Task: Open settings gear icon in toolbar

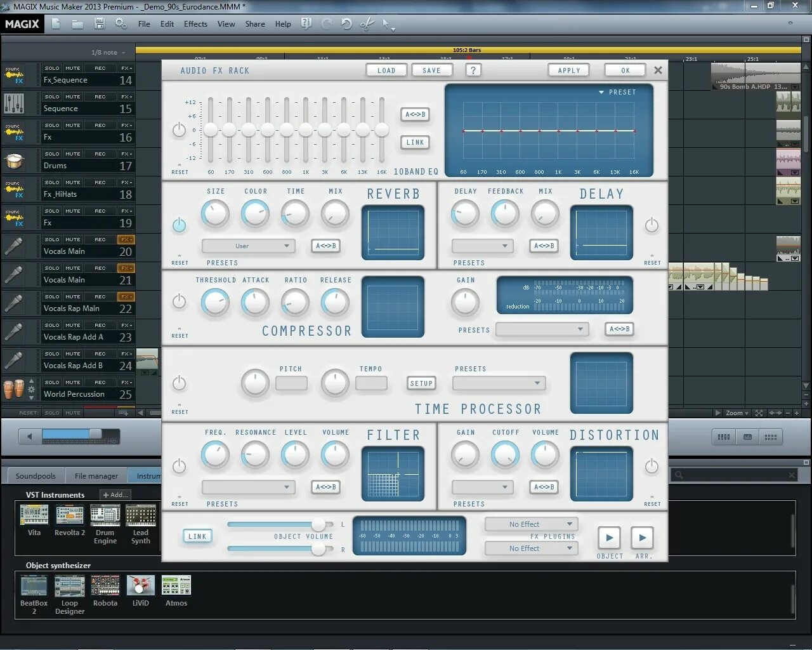Action: 121,23
